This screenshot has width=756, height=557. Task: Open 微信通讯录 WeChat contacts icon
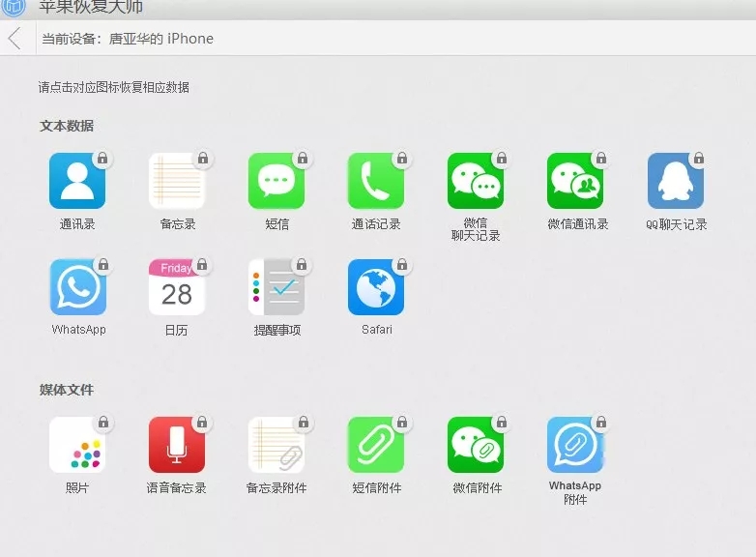(x=575, y=182)
